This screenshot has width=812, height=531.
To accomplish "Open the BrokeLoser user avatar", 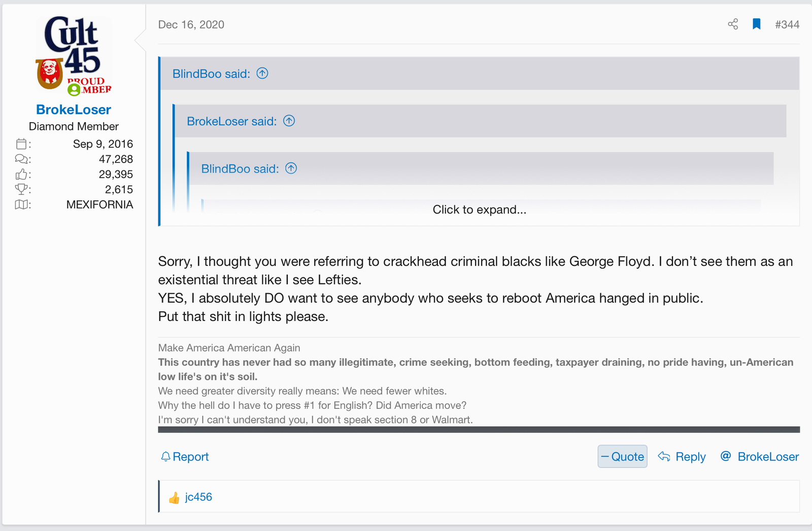I will pyautogui.click(x=74, y=56).
